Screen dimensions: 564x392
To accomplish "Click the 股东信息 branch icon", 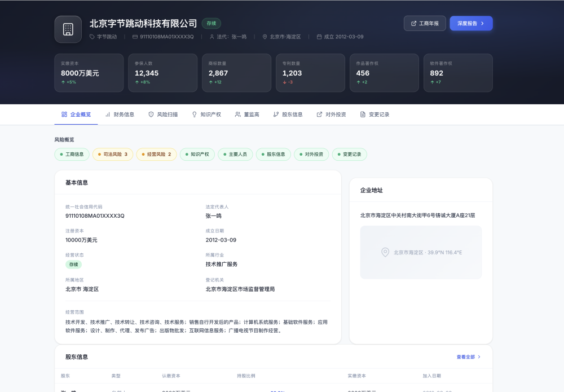I will tap(276, 114).
